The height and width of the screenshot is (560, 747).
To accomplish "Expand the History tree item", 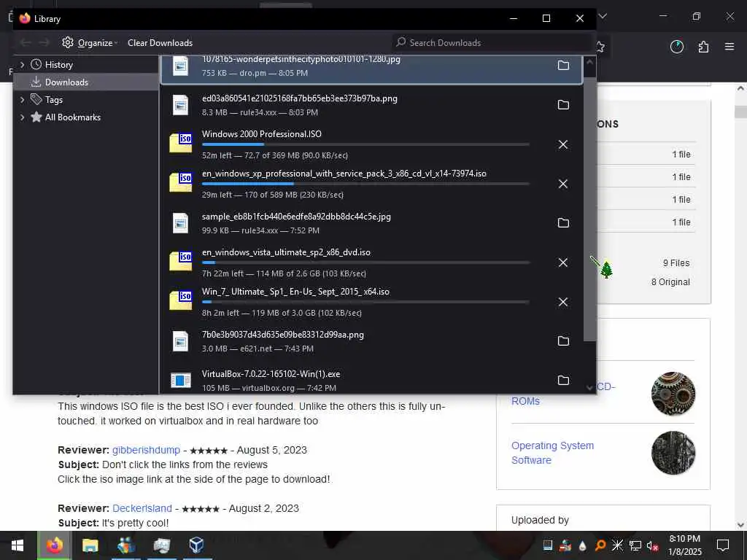I will (22, 65).
